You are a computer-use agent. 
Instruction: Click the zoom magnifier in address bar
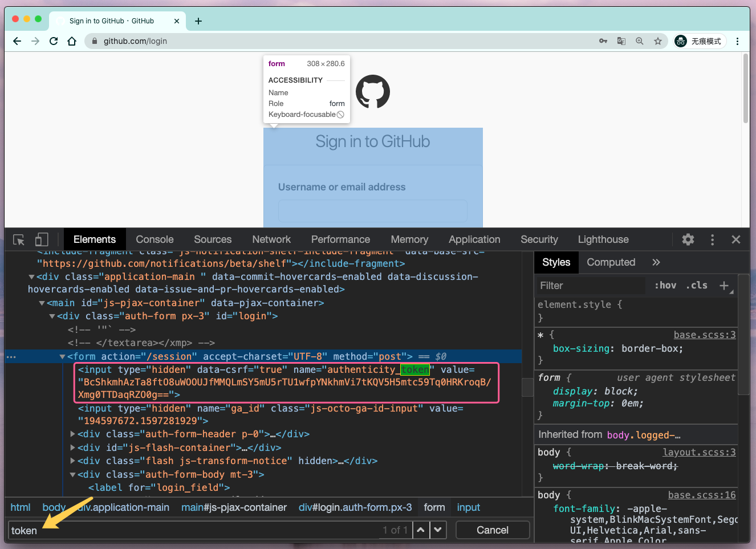point(640,41)
